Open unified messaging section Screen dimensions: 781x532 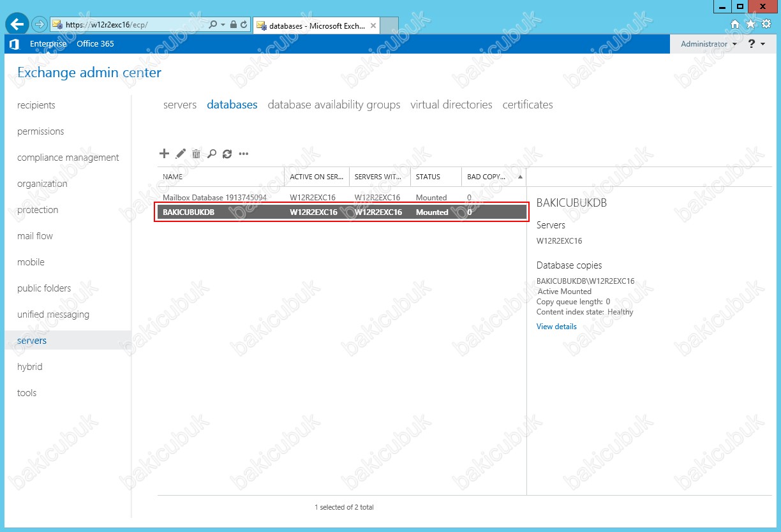point(53,314)
